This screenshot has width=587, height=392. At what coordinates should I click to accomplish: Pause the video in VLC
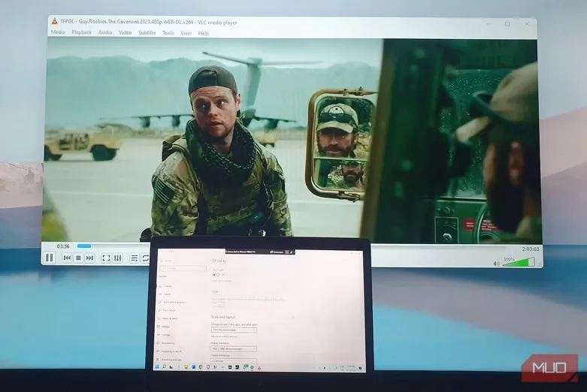coord(49,258)
